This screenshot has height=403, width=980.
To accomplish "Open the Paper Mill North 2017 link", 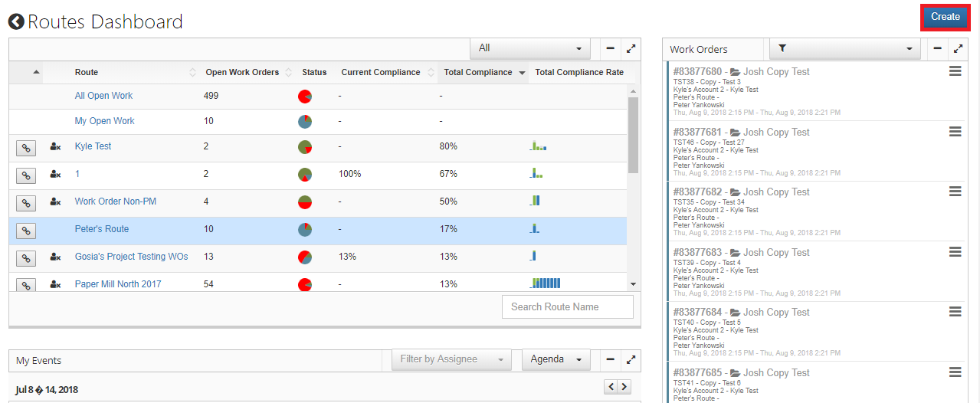I will pyautogui.click(x=118, y=284).
